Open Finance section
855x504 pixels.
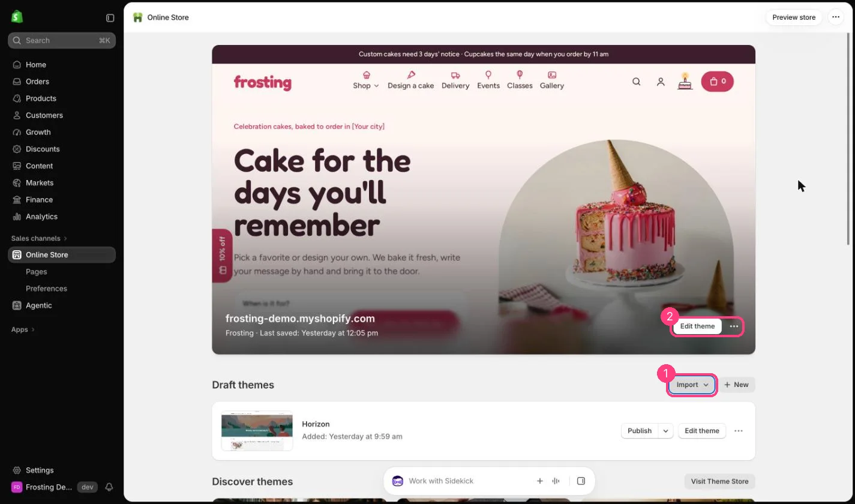pyautogui.click(x=62, y=199)
